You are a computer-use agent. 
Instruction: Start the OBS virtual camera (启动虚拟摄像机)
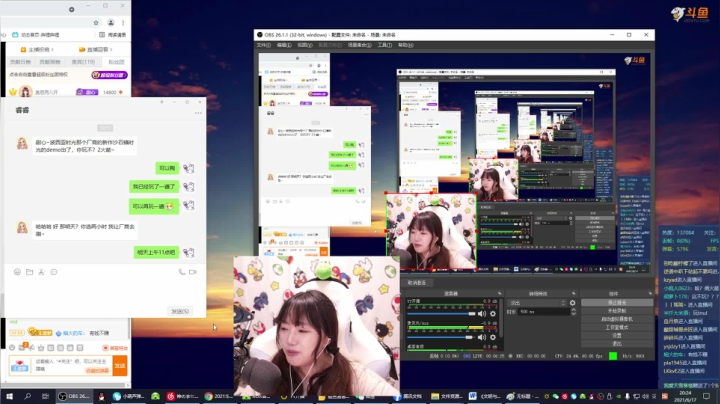(x=617, y=319)
